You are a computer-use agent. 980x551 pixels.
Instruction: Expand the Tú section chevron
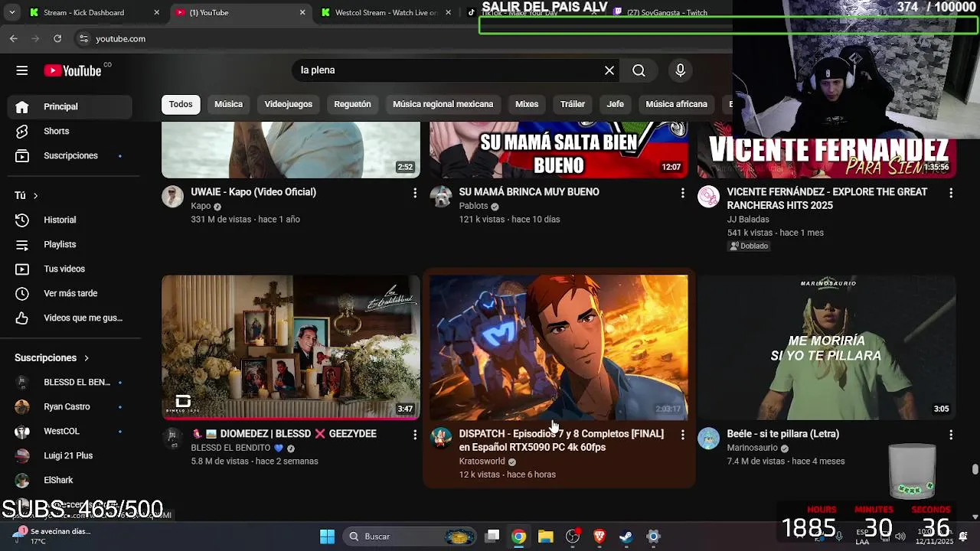click(35, 196)
